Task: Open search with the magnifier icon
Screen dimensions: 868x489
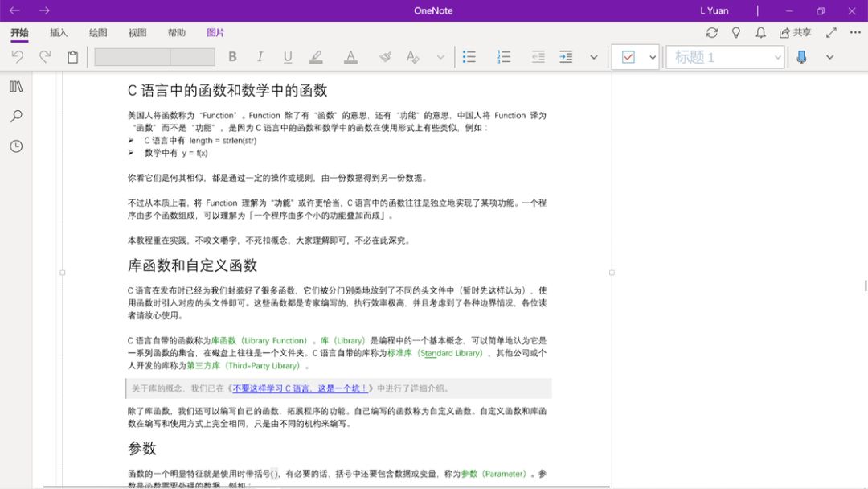Action: tap(16, 117)
